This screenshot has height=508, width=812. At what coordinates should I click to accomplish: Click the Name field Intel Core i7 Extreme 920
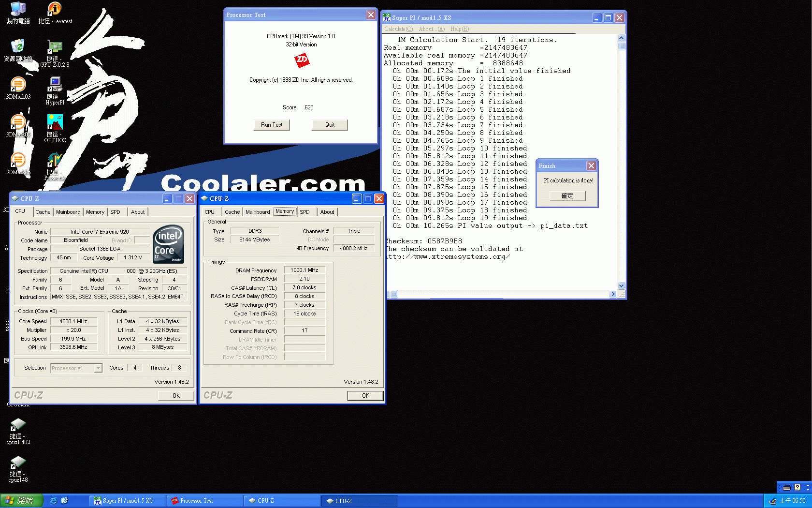(x=100, y=232)
